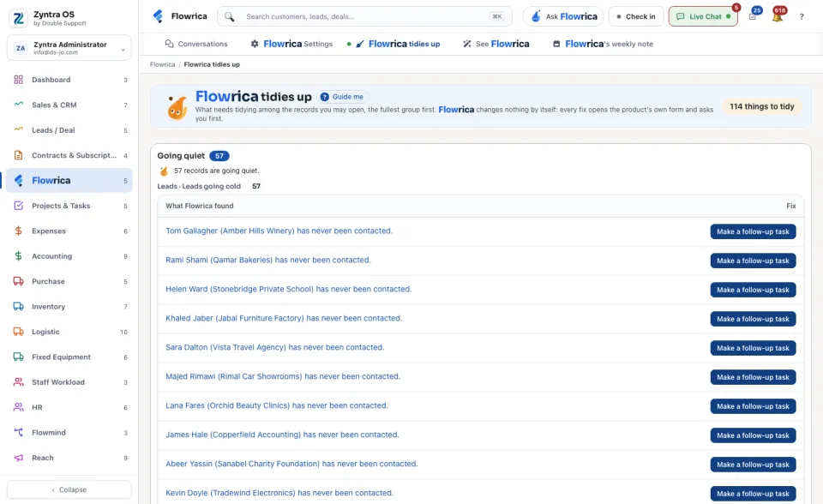Switch to the Conversations tab
The image size is (823, 504).
click(x=196, y=44)
